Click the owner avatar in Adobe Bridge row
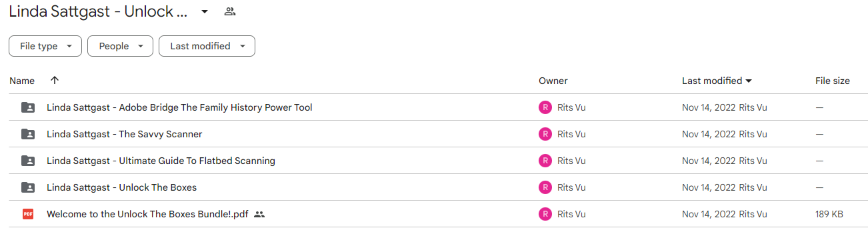 [x=545, y=107]
